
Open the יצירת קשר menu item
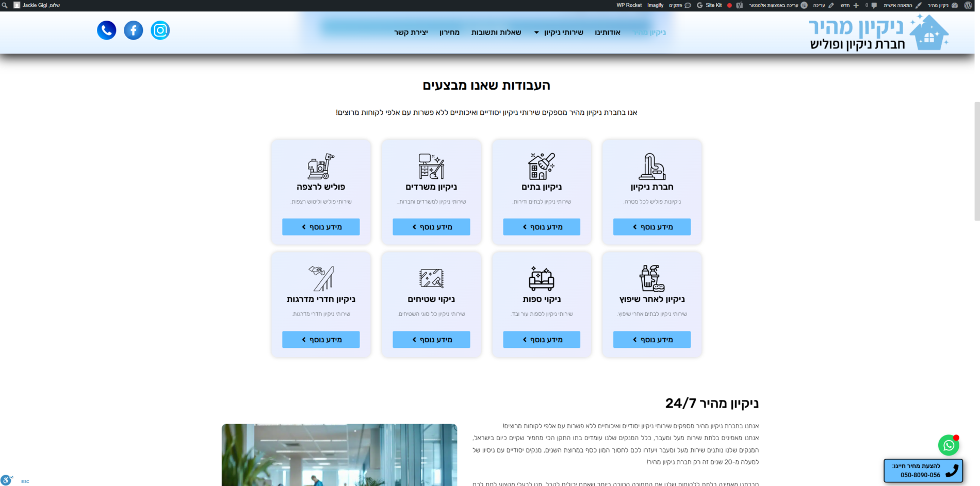click(411, 32)
